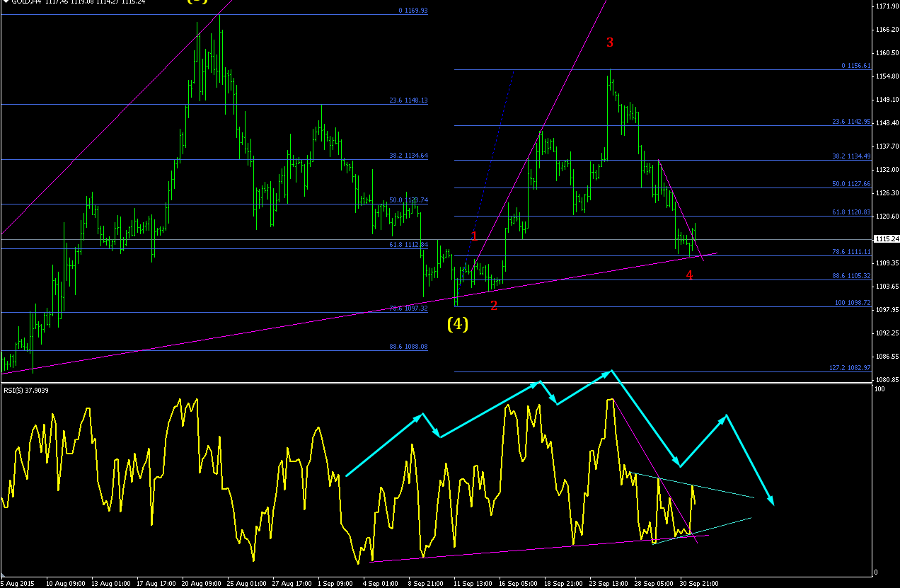Click Fibonacci label 38.2 1134.64

pos(408,156)
